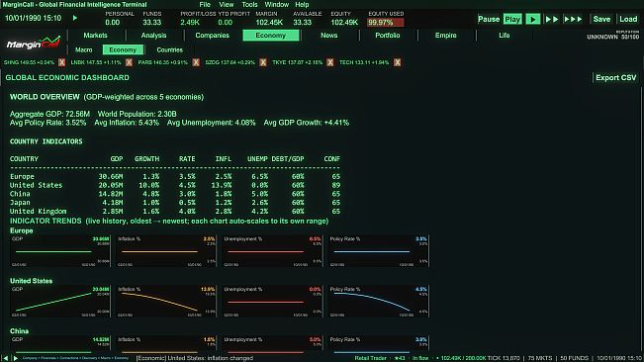Screen dimensions: 644x362
Task: Click the TKYE ticker entry
Action: pyautogui.click(x=297, y=62)
